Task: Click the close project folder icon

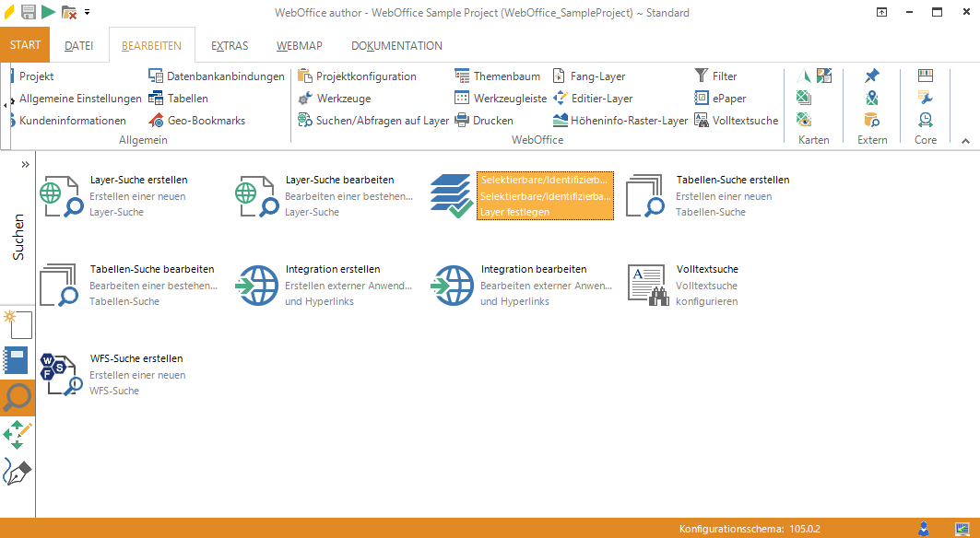Action: [69, 12]
